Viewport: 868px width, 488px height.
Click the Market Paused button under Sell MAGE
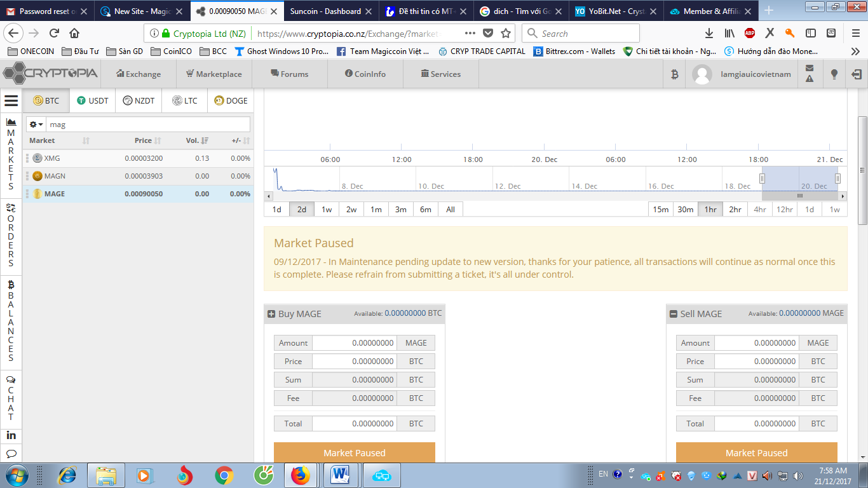coord(757,452)
